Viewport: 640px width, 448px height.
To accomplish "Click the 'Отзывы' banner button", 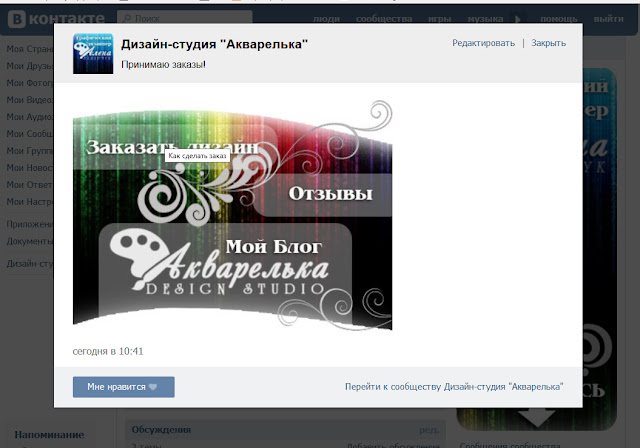I will [322, 195].
